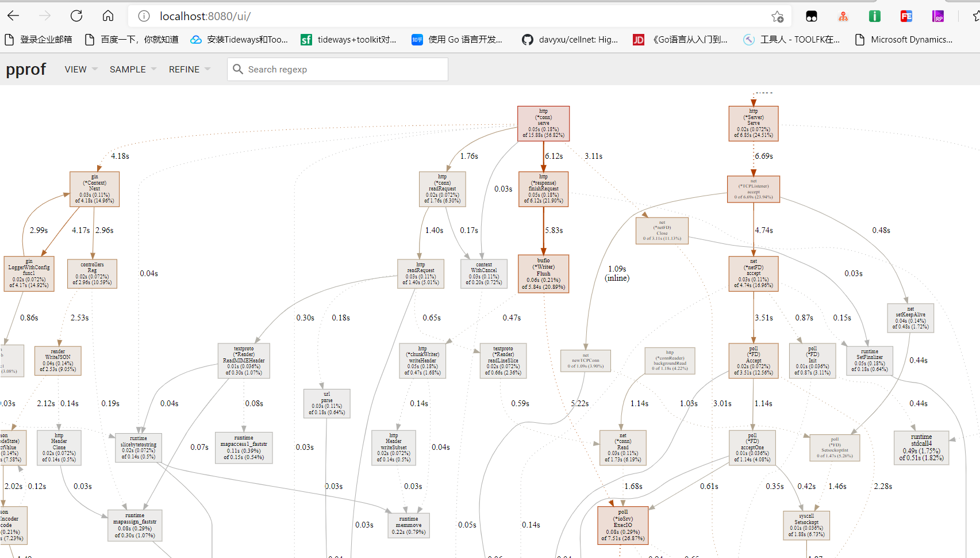Image resolution: width=980 pixels, height=558 pixels.
Task: Click the magnifier icon in the pprof search bar
Action: click(x=238, y=69)
